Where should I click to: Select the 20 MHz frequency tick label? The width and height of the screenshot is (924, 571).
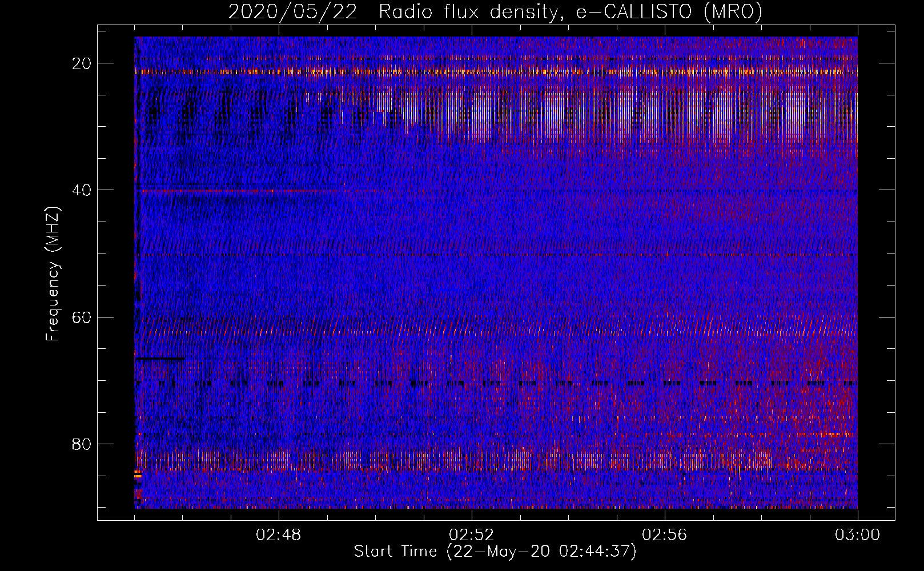point(82,63)
